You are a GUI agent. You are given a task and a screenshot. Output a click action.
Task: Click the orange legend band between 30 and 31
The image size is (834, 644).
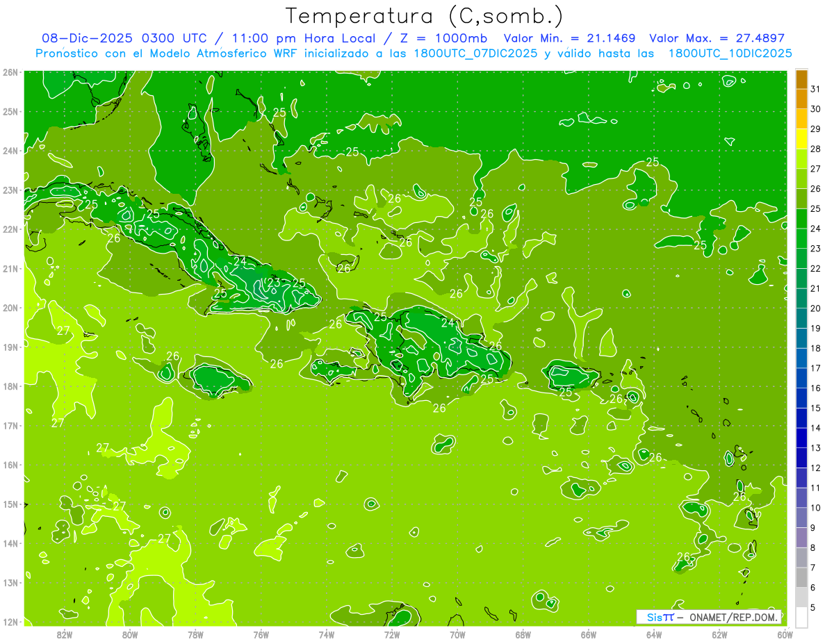point(801,99)
